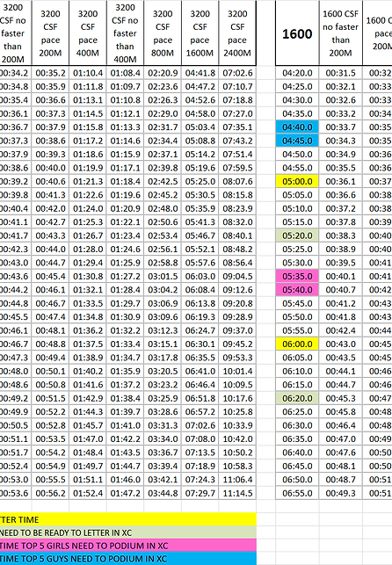Select cell 03:12.3 in 800M column
The height and width of the screenshot is (565, 392).
point(163,330)
